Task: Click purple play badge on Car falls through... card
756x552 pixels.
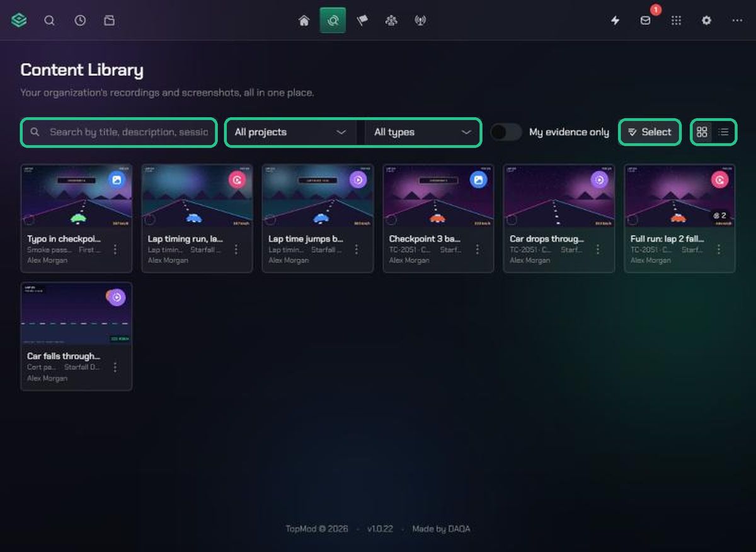Action: pyautogui.click(x=117, y=297)
